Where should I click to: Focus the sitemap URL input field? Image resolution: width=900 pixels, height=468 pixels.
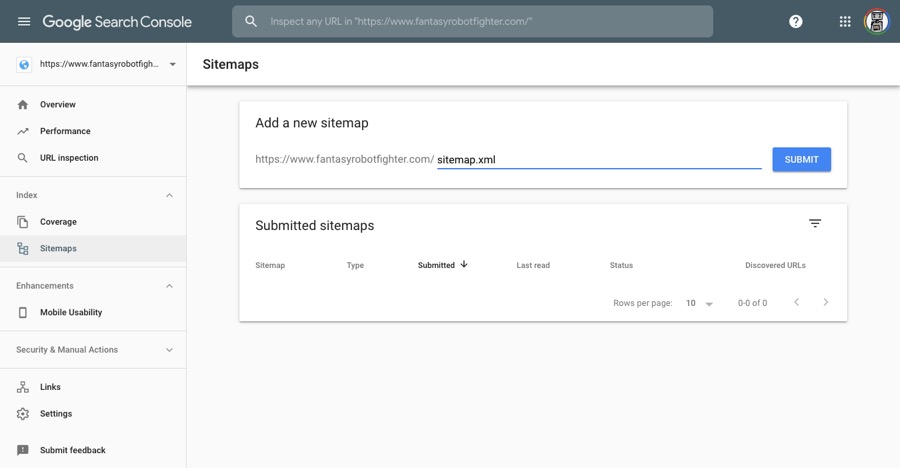point(599,160)
